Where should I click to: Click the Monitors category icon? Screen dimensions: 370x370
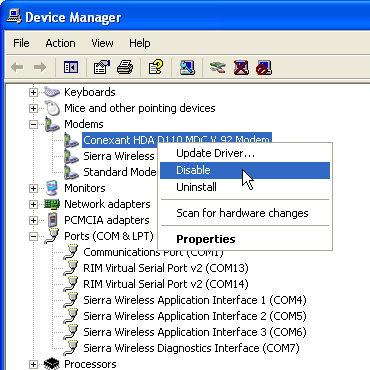(x=52, y=188)
